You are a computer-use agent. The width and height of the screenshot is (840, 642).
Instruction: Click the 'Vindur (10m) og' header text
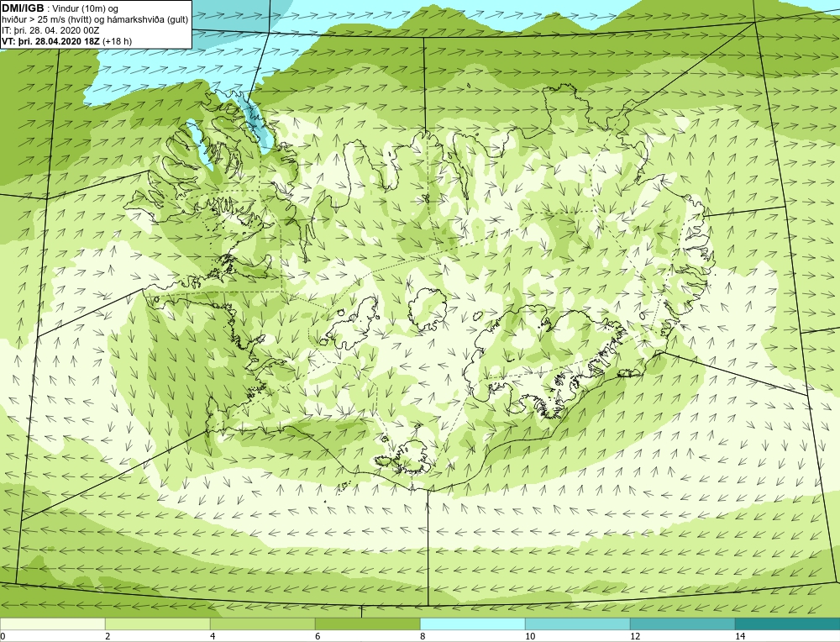(87, 8)
